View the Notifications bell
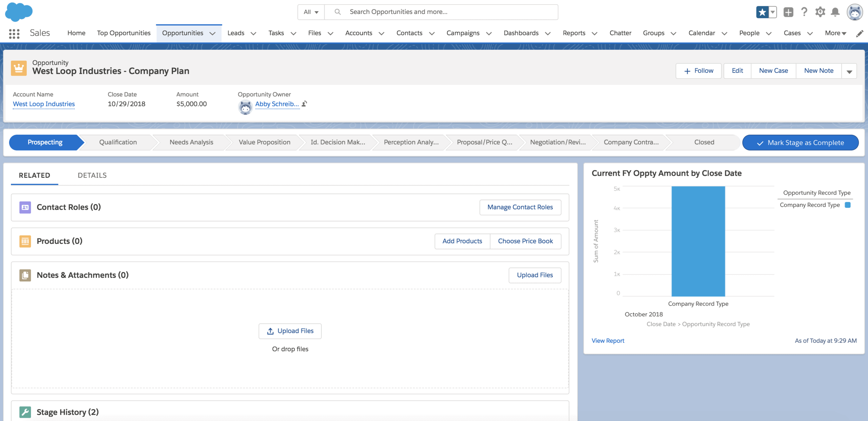Viewport: 868px width, 421px height. [x=835, y=12]
